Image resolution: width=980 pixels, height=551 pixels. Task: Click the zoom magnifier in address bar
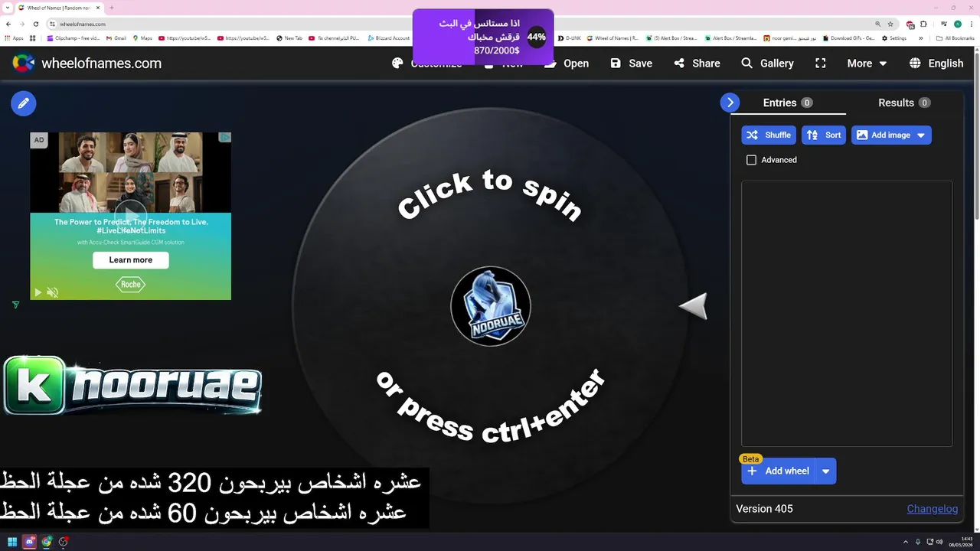point(877,24)
